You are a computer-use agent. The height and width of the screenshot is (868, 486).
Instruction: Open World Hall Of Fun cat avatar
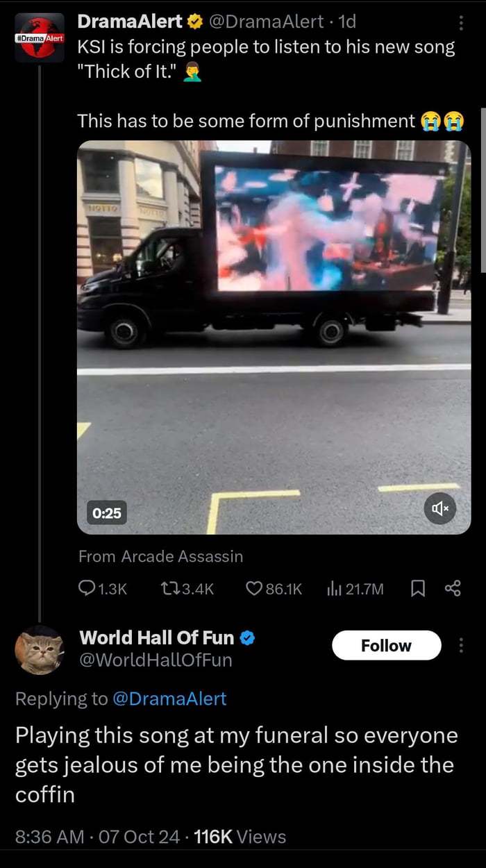click(x=39, y=650)
